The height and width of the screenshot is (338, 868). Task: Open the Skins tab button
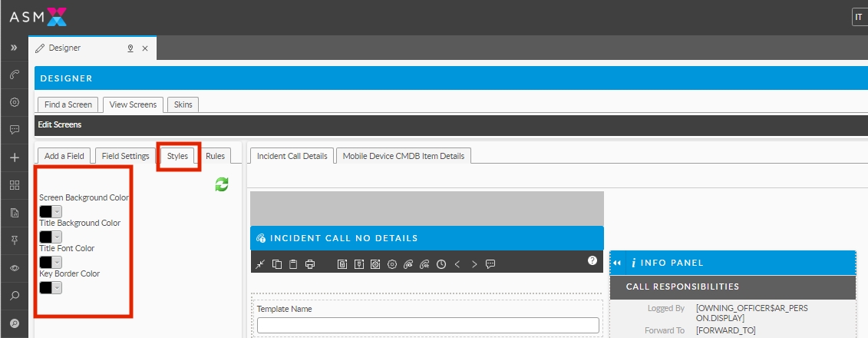coord(183,104)
